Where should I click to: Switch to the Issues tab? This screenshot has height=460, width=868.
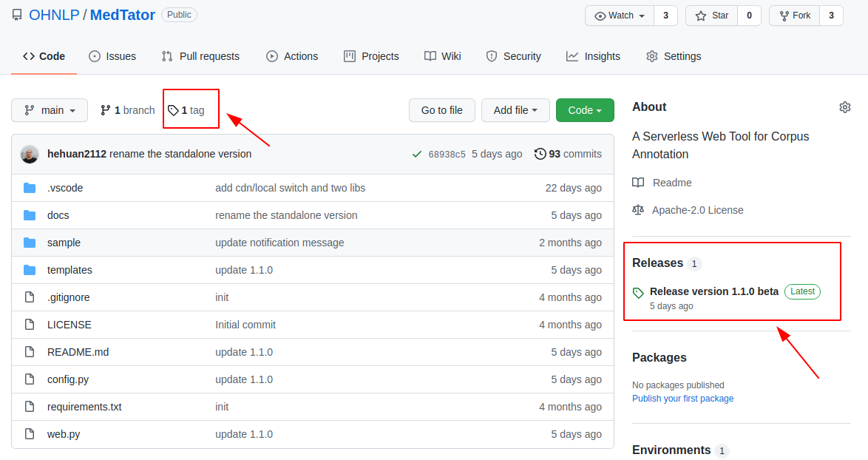point(112,56)
